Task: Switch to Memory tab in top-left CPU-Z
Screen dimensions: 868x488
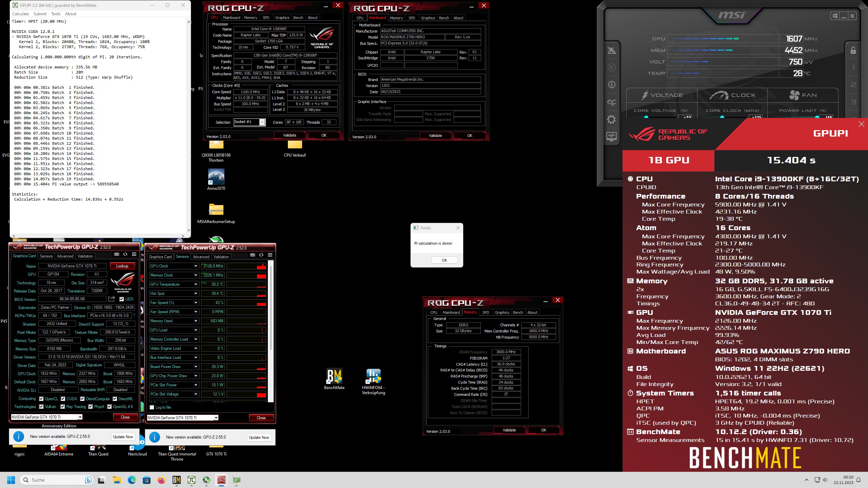Action: point(251,18)
